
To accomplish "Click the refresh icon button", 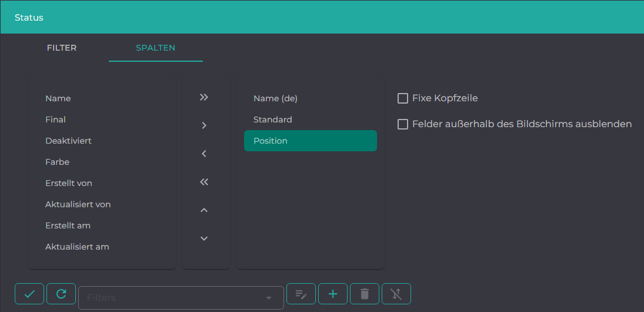I will click(61, 294).
